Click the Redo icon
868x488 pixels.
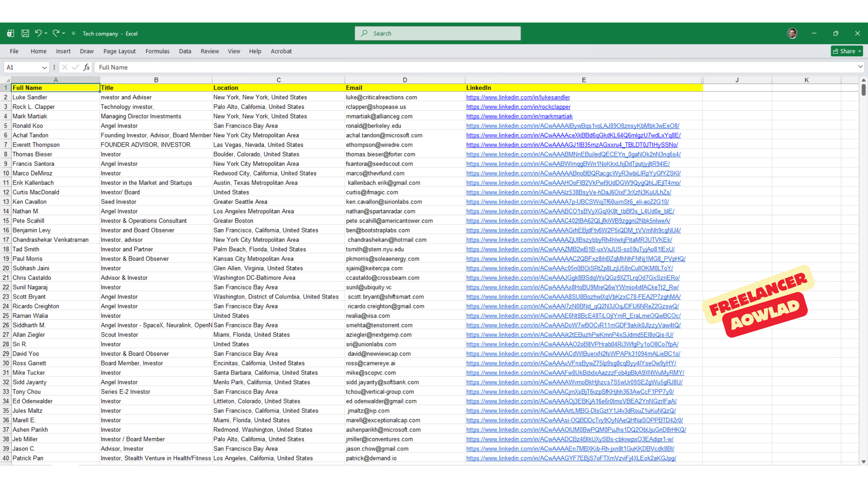click(56, 33)
